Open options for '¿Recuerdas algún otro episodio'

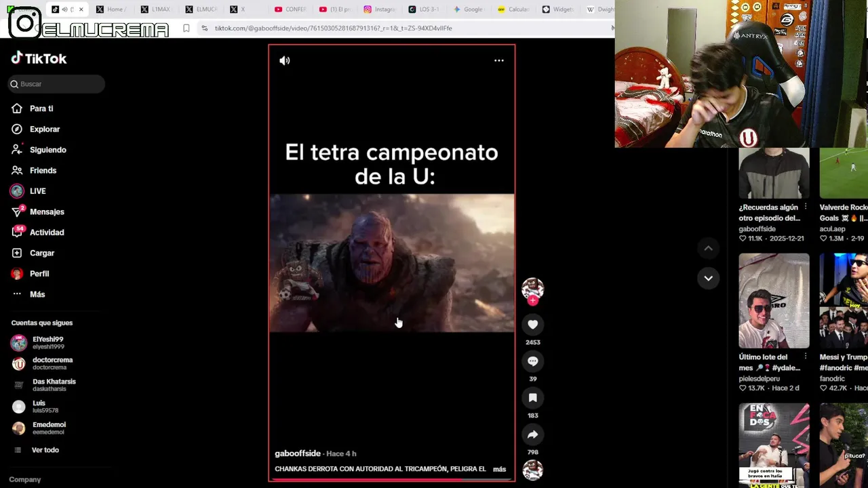pos(806,207)
